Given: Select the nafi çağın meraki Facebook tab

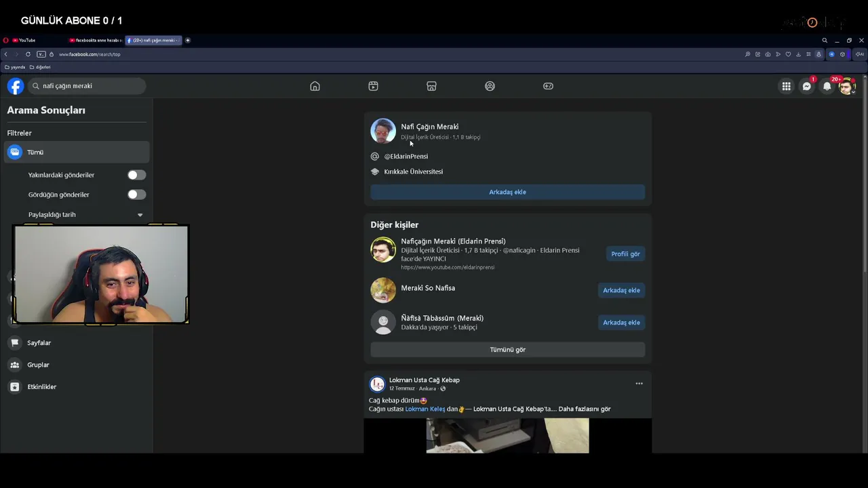Looking at the screenshot, I should click(153, 40).
